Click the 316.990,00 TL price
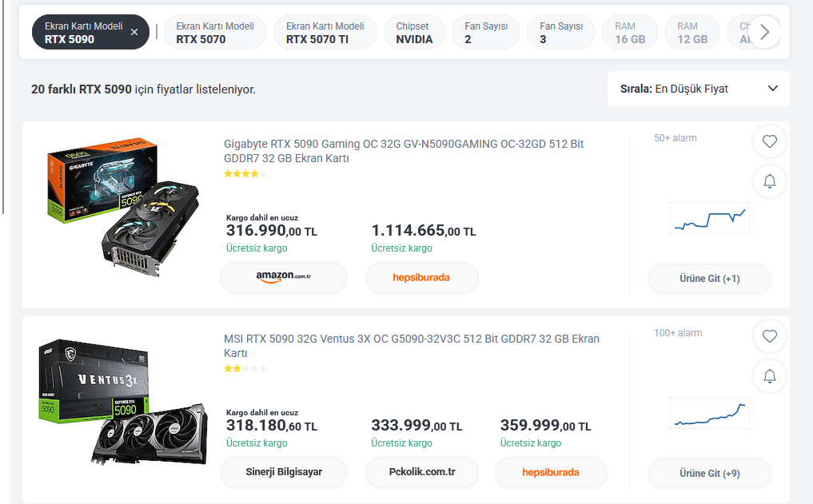Viewport: 813px width, 504px height. click(x=272, y=231)
